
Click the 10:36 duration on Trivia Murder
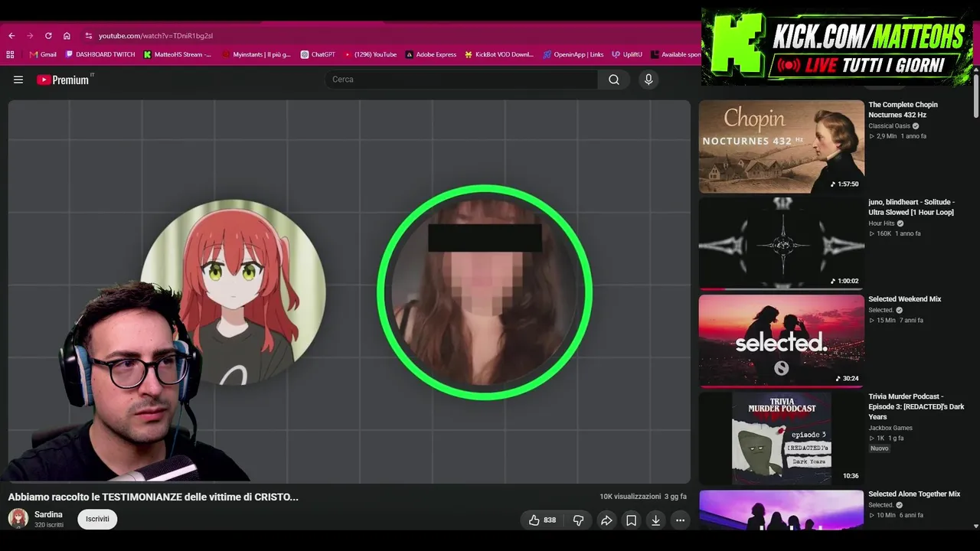[x=851, y=476]
